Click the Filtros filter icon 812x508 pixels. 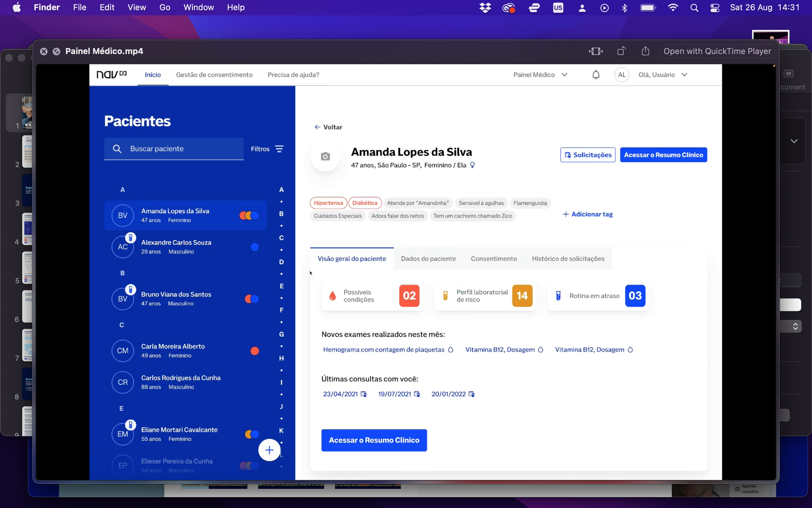(279, 149)
